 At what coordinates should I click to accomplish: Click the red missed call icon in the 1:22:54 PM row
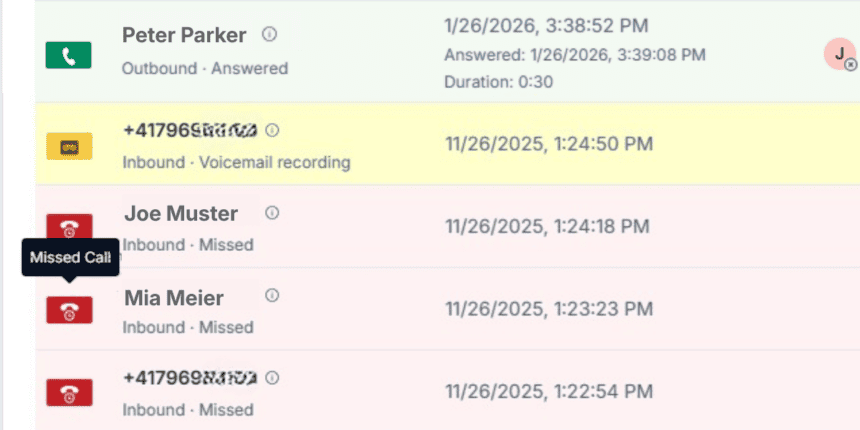(x=69, y=393)
